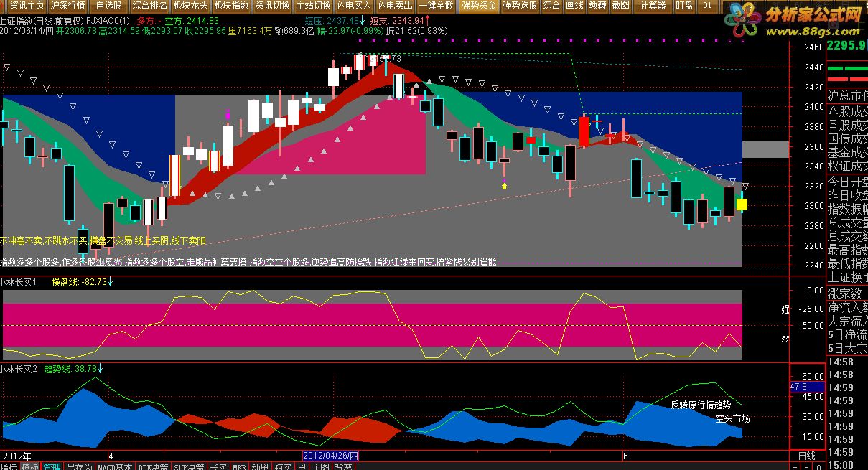The height and width of the screenshot is (470, 868).
Task: Switch to the MACD基本 indicator tab
Action: [115, 466]
